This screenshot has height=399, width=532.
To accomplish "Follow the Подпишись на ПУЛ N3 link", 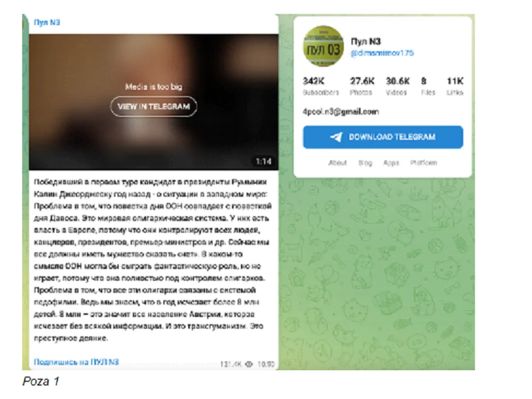I will coord(77,362).
